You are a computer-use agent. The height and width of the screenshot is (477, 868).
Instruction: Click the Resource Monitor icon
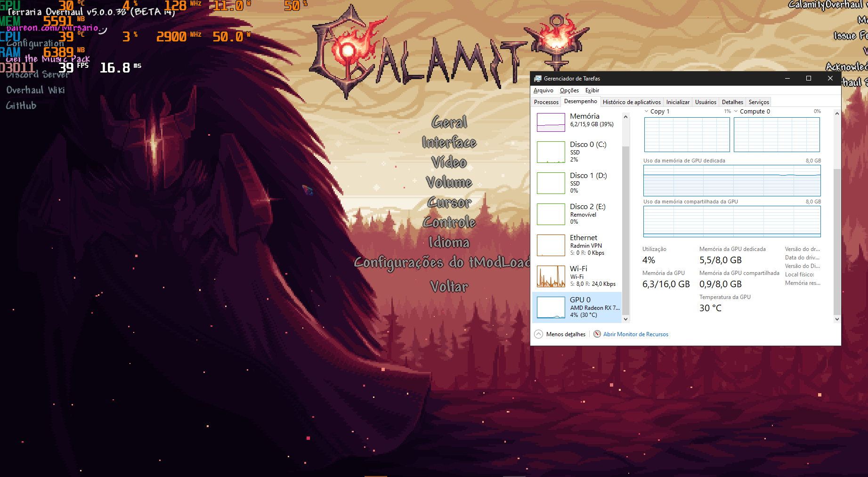[597, 334]
